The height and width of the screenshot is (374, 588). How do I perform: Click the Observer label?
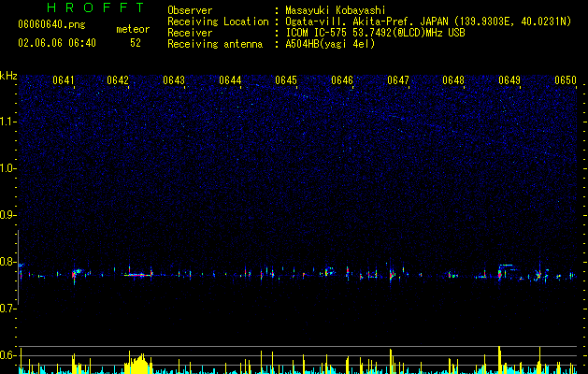pos(190,10)
